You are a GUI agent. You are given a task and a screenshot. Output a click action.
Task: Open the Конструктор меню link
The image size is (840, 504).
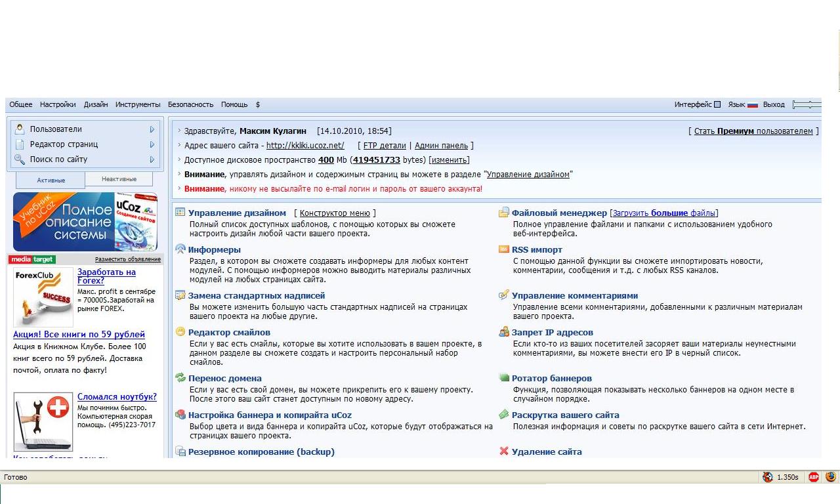coord(335,213)
